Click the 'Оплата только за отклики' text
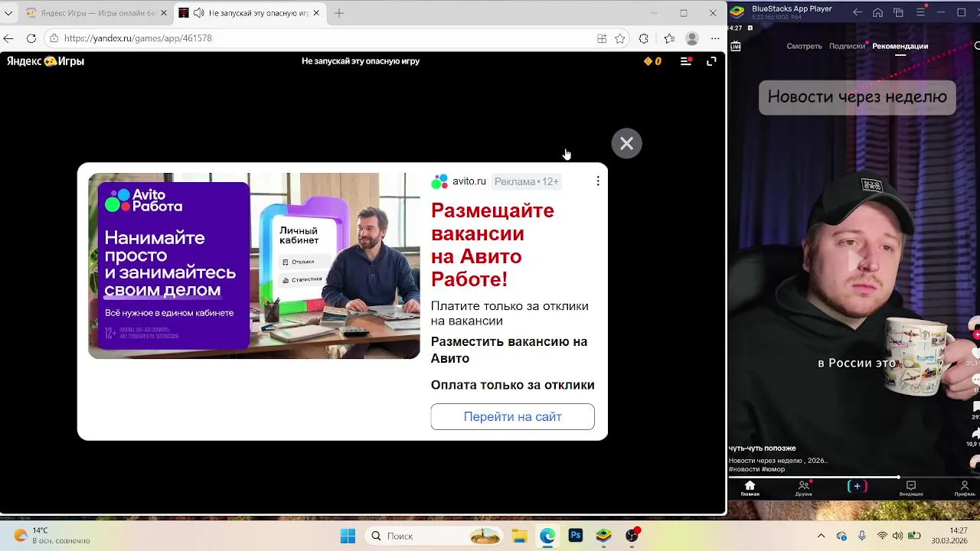980x551 pixels. [512, 385]
